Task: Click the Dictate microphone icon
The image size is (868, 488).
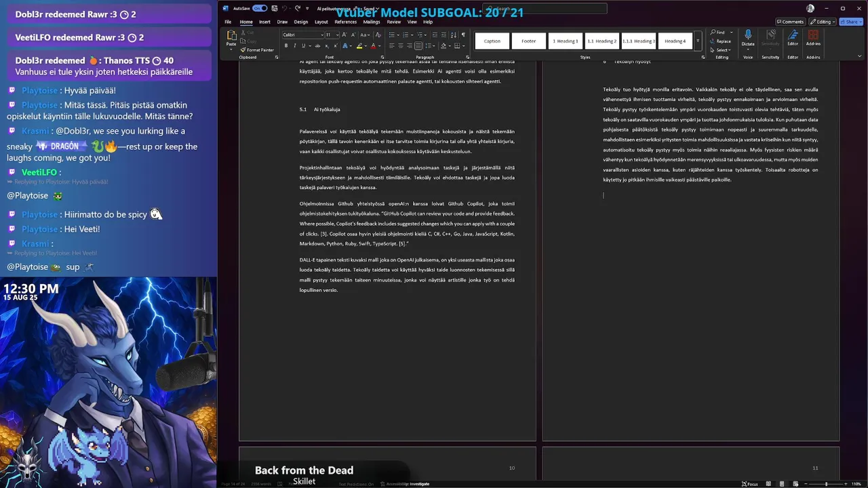Action: click(748, 36)
